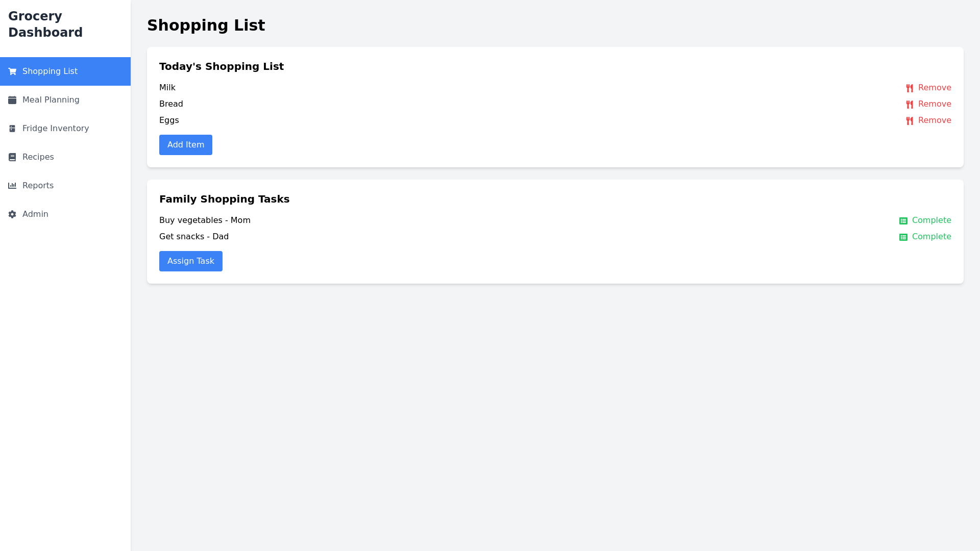Select the Buy vegetables - Mom task text
This screenshot has height=551, width=980.
coord(205,220)
